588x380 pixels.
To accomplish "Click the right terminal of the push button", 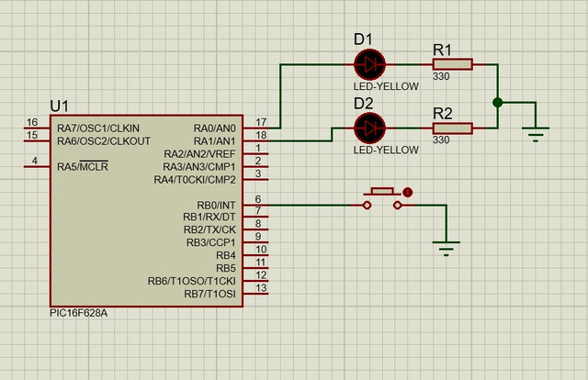I will point(397,206).
